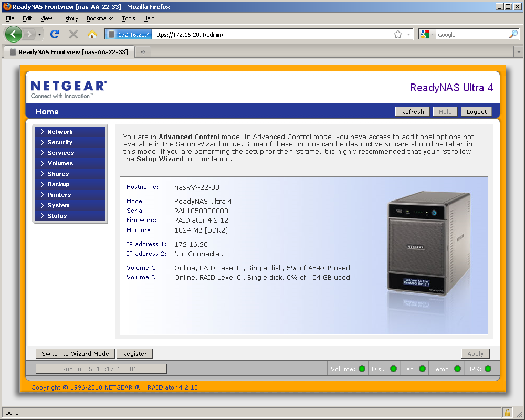This screenshot has width=525, height=420.
Task: Log out using the Logout button
Action: pyautogui.click(x=477, y=111)
